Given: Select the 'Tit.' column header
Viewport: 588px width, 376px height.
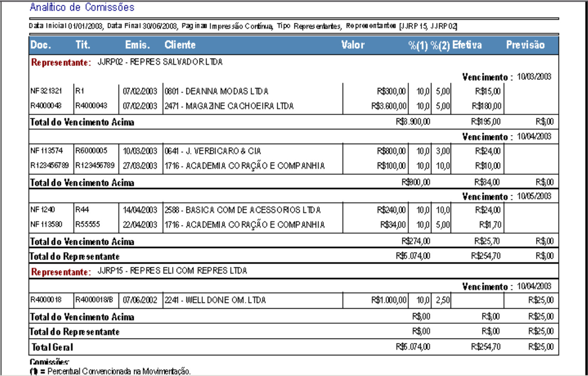Looking at the screenshot, I should pyautogui.click(x=83, y=45).
